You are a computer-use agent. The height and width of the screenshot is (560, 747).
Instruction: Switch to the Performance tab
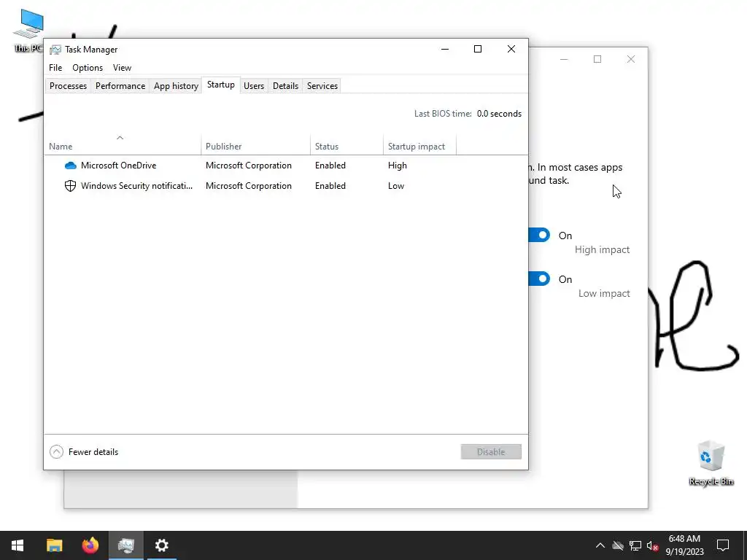click(120, 86)
